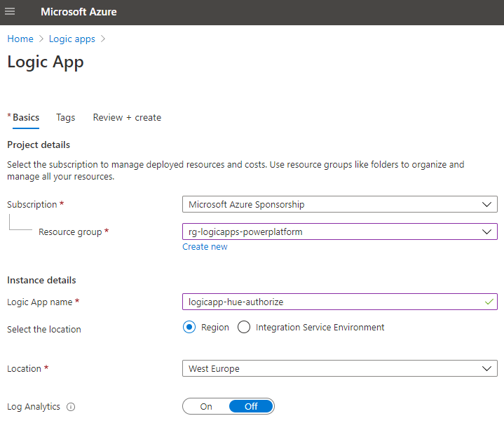Click the Logic App name label
Screen dimensions: 504x423
coord(39,302)
